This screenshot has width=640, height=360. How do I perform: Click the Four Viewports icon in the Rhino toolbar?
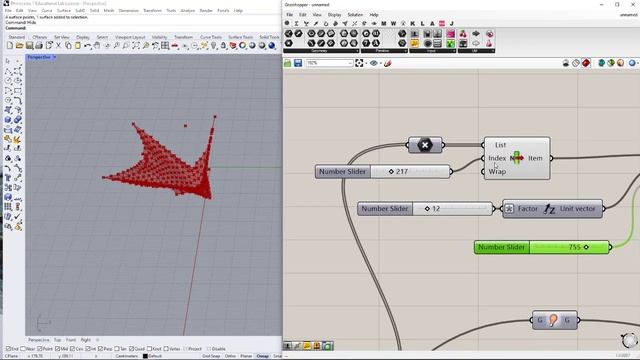click(x=165, y=46)
